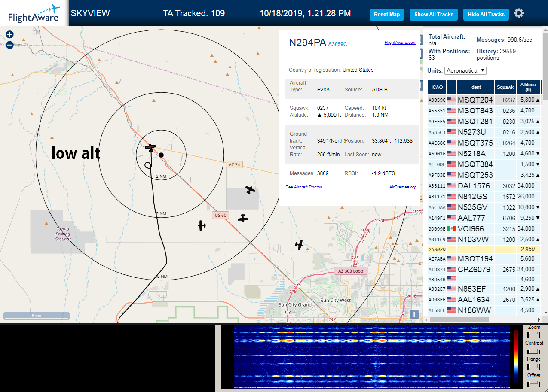Adjust the waterfall Range slider

point(533,366)
